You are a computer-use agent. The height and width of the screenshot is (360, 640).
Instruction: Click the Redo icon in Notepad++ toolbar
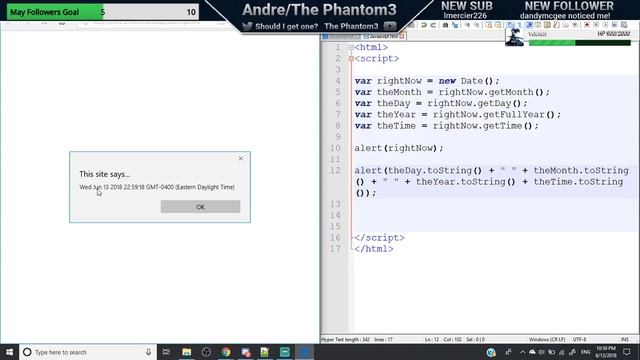[x=433, y=25]
